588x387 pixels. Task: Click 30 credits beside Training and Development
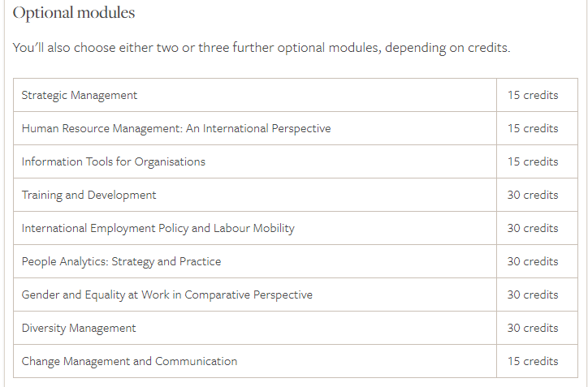click(x=533, y=195)
